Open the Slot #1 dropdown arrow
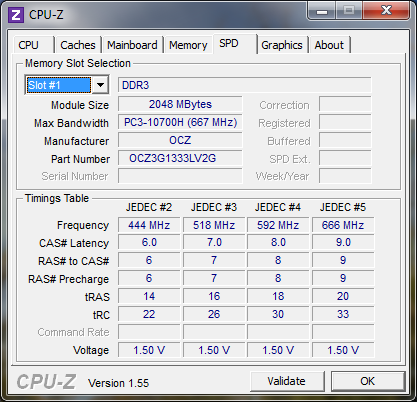The image size is (419, 404). tap(100, 85)
